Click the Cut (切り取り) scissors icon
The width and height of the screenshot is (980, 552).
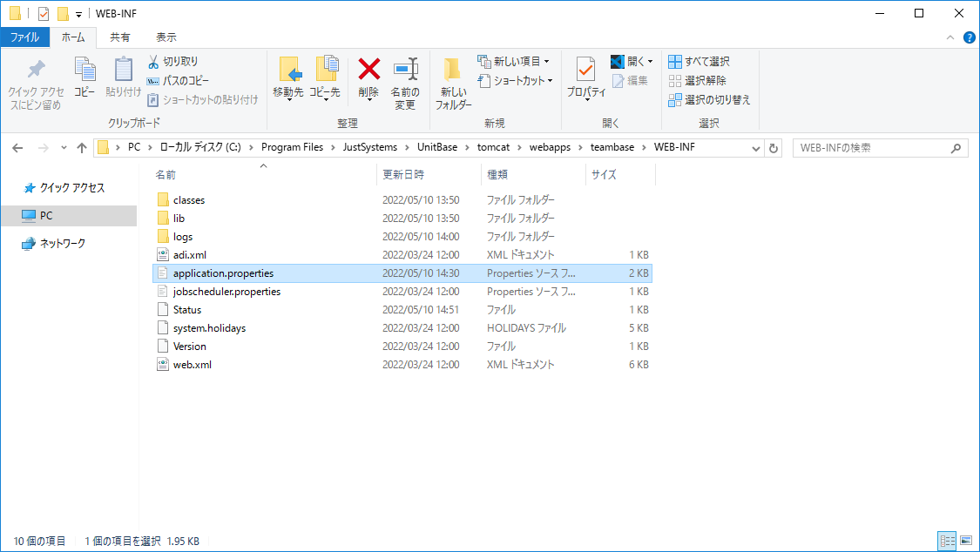(x=153, y=61)
